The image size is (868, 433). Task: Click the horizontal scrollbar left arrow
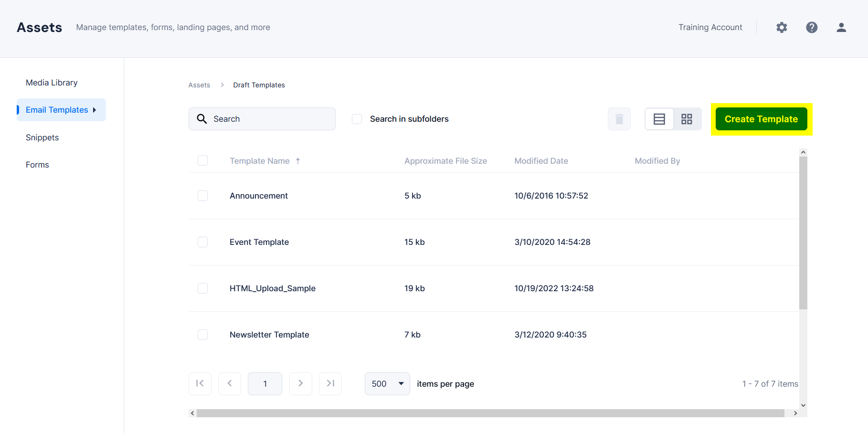[192, 413]
